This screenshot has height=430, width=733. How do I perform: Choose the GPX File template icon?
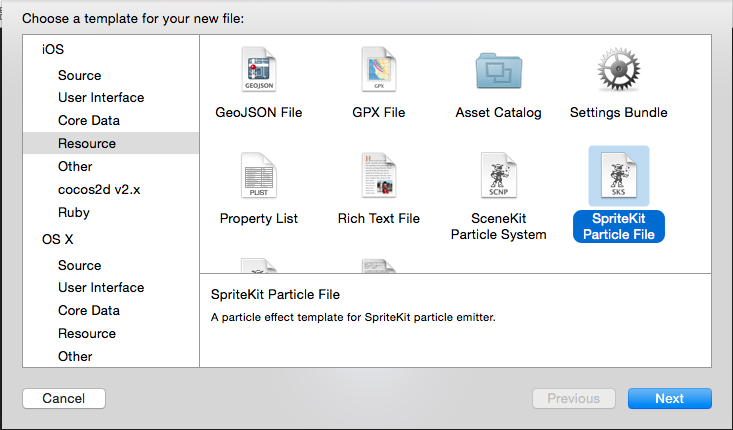point(379,72)
